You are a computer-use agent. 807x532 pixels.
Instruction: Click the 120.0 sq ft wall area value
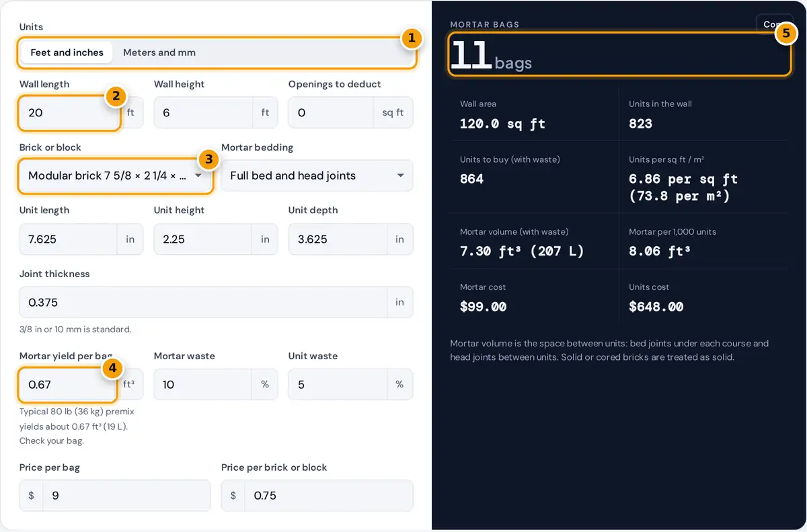coord(502,124)
